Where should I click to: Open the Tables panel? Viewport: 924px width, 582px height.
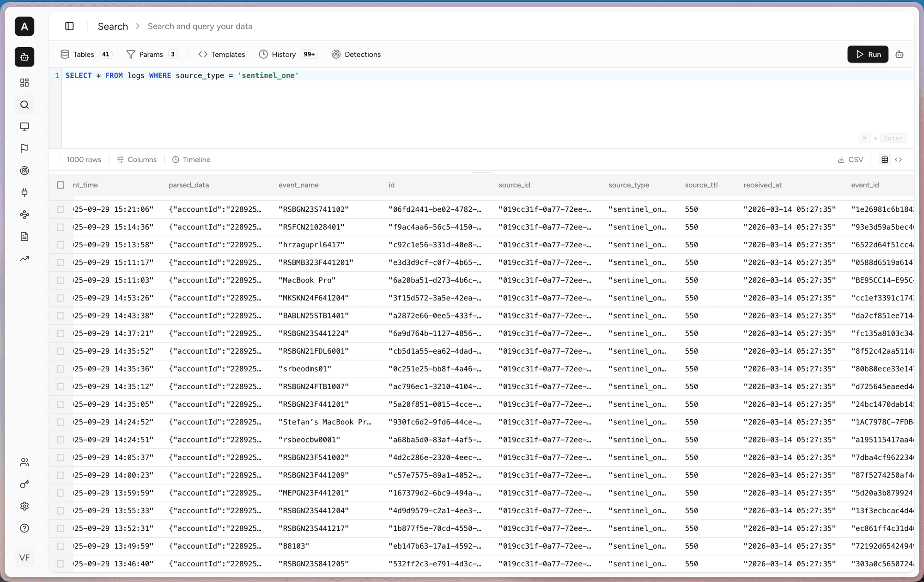(86, 55)
